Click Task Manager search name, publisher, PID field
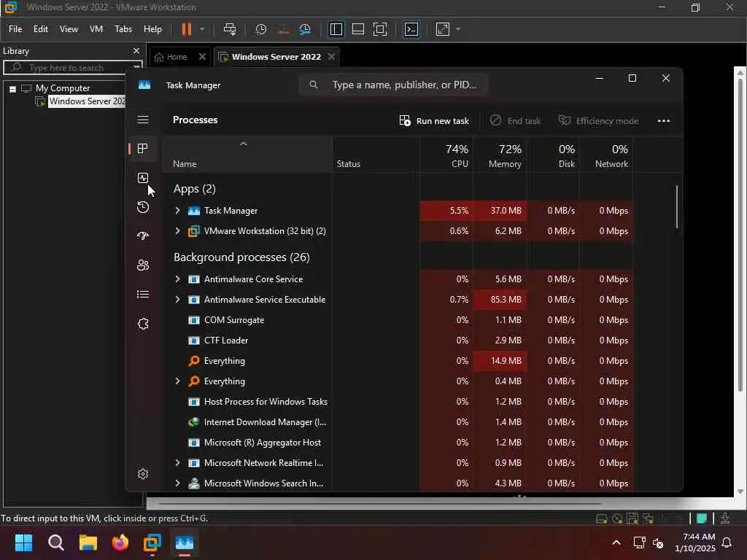 (x=393, y=85)
